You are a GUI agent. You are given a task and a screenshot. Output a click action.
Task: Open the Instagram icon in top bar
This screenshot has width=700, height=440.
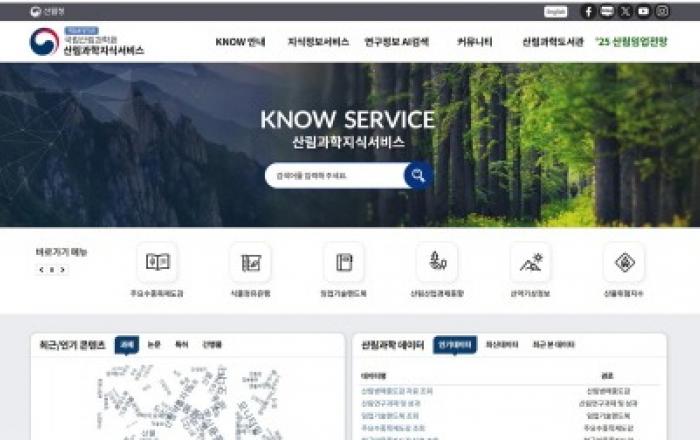(x=662, y=11)
